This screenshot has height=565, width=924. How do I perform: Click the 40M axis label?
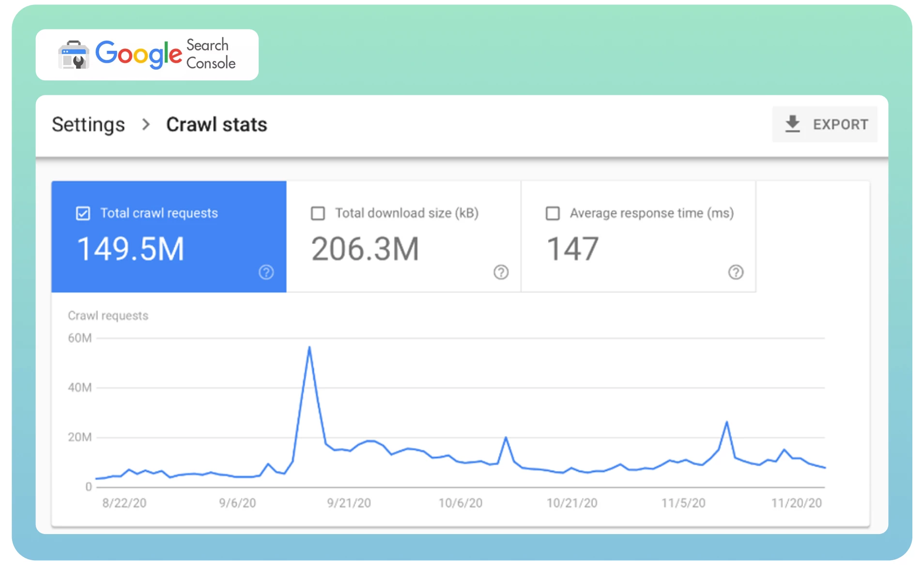[79, 387]
